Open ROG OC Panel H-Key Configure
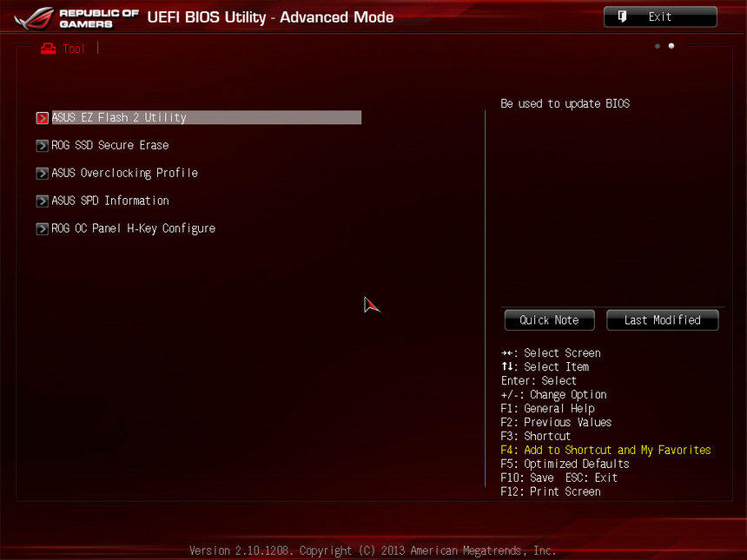 [x=134, y=228]
